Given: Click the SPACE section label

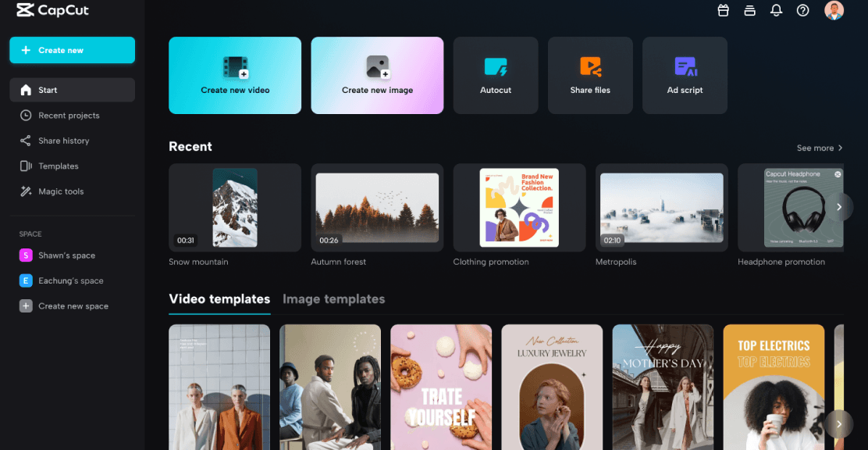Looking at the screenshot, I should tap(30, 234).
